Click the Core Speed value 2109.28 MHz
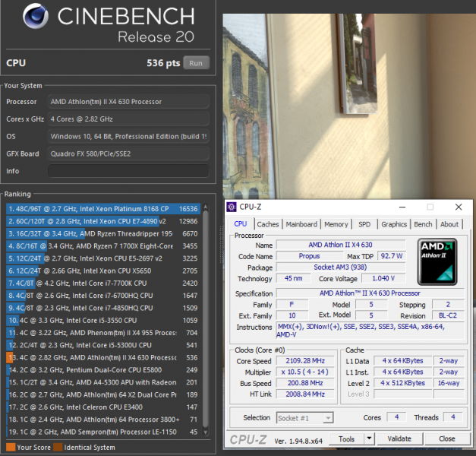Viewport: 476px width, 456px height. click(305, 361)
